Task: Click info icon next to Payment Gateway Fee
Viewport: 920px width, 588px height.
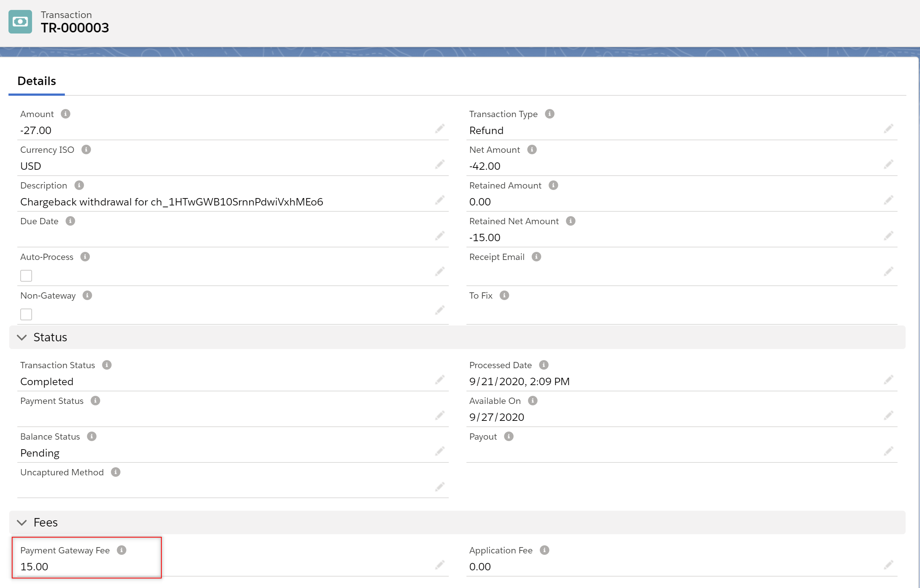Action: (x=122, y=550)
